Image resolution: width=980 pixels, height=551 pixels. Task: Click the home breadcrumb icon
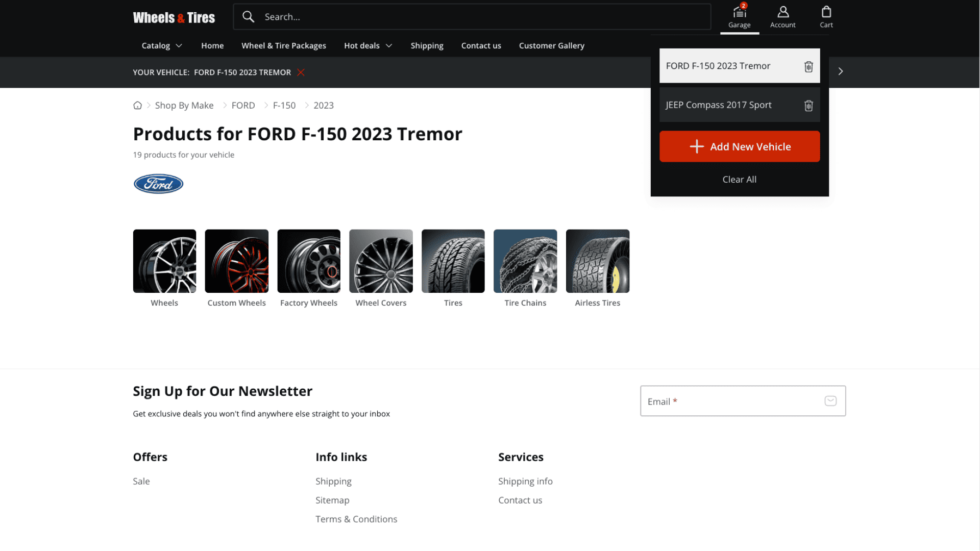[x=137, y=105]
